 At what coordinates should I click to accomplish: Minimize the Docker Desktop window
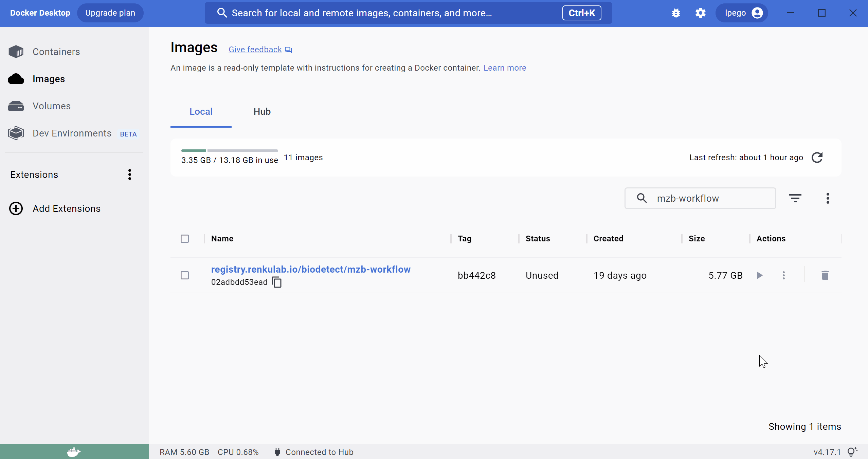tap(791, 13)
